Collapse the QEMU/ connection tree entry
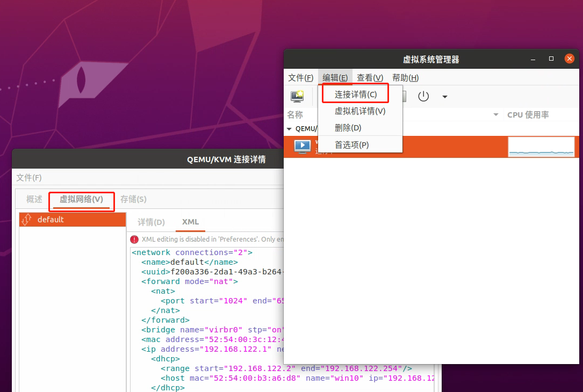Screen dimensions: 583x392 (x=290, y=128)
